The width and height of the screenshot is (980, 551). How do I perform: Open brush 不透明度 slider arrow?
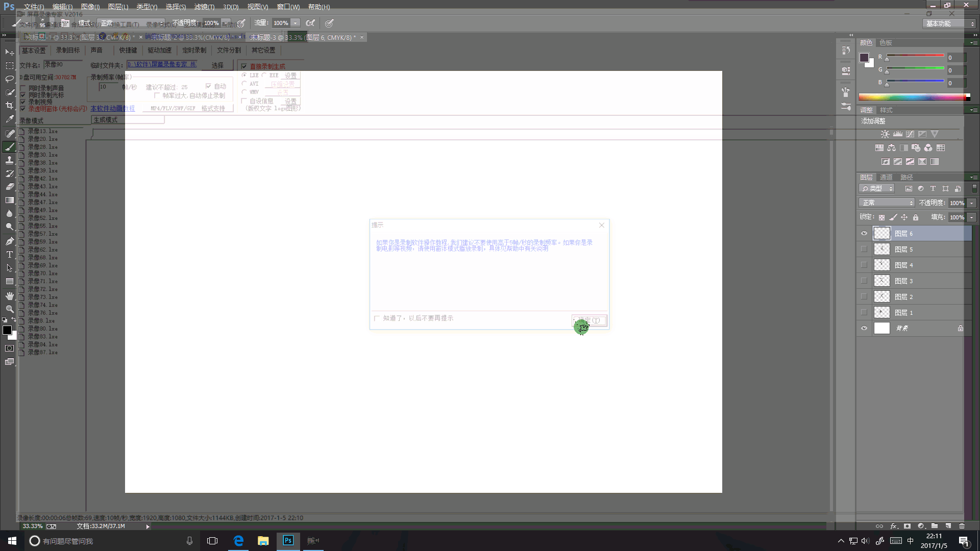[226, 23]
